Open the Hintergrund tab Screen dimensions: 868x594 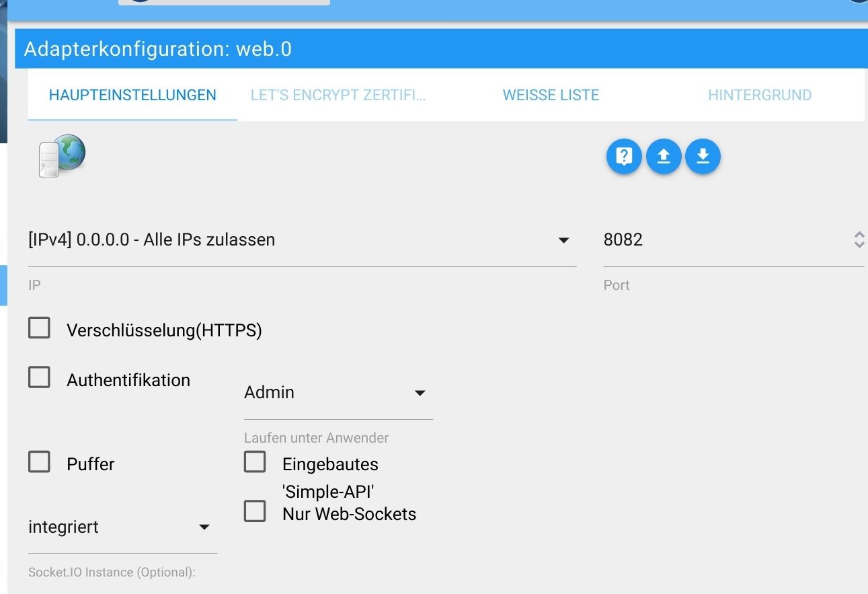[x=760, y=96]
